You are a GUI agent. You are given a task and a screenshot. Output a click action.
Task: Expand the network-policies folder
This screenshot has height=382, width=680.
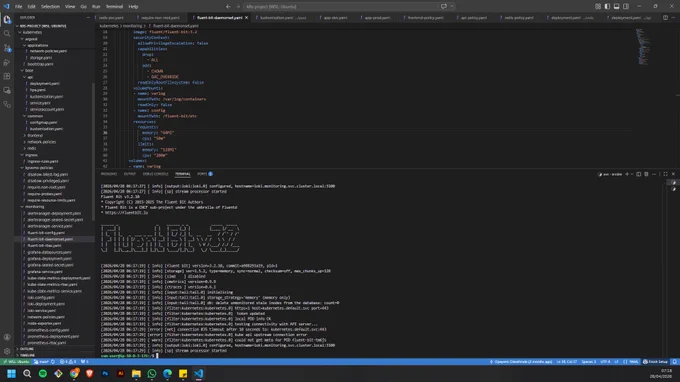41,142
